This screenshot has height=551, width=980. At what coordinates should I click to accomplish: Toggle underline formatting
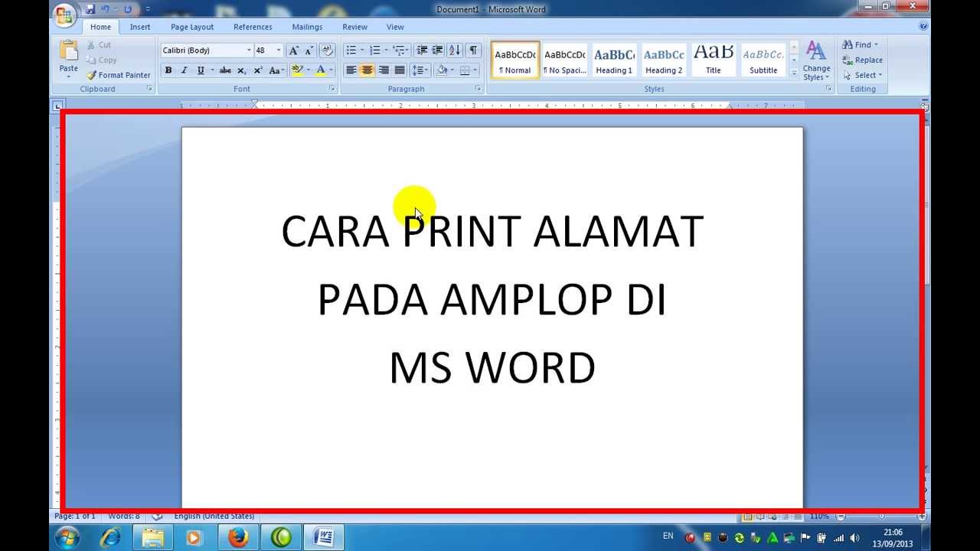click(201, 70)
